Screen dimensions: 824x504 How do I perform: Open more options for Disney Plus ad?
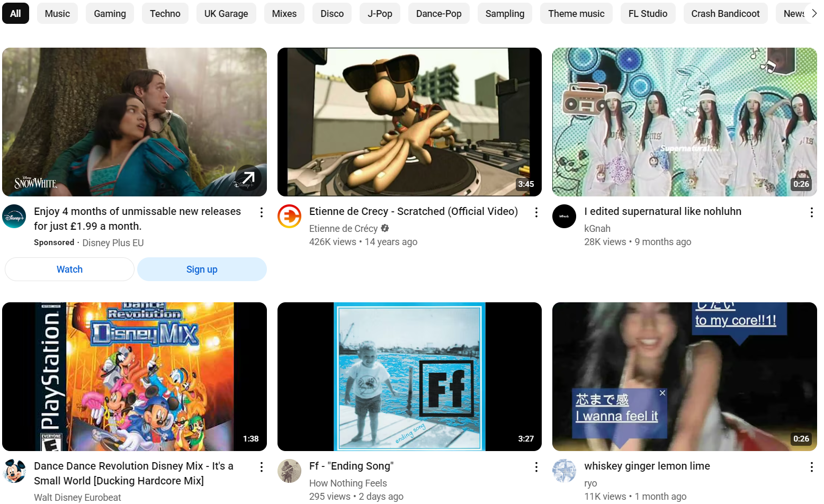tap(262, 212)
